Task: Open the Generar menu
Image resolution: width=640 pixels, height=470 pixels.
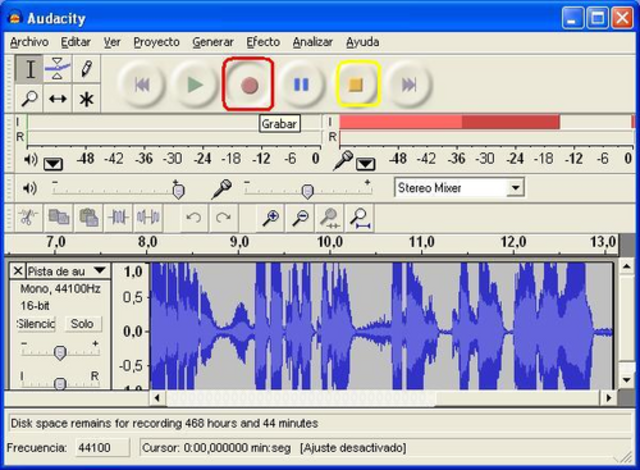Action: click(213, 42)
